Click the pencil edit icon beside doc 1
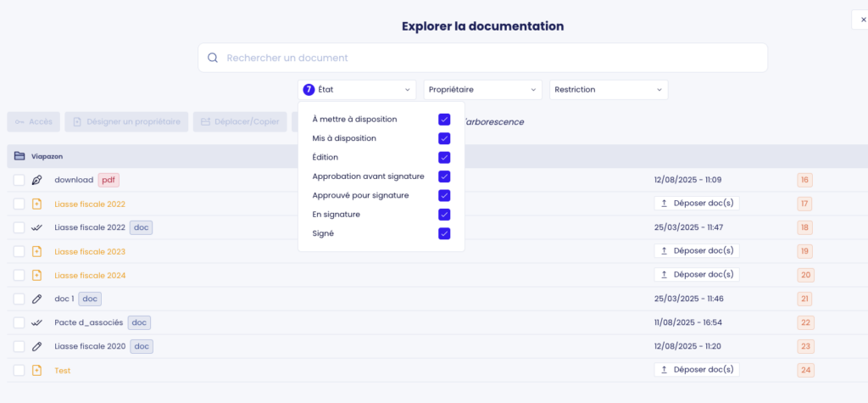The image size is (868, 403). 36,299
